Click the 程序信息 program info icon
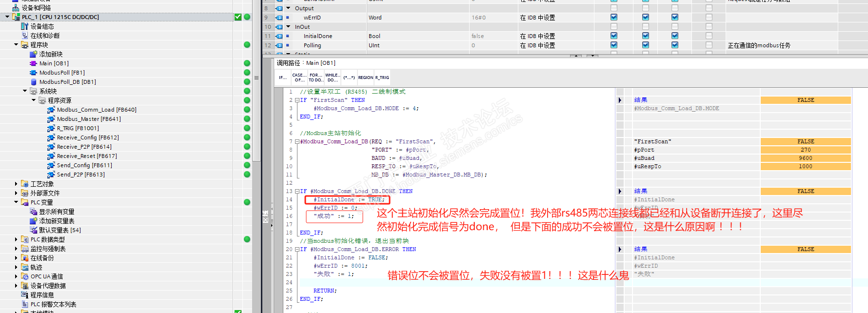 pos(25,295)
